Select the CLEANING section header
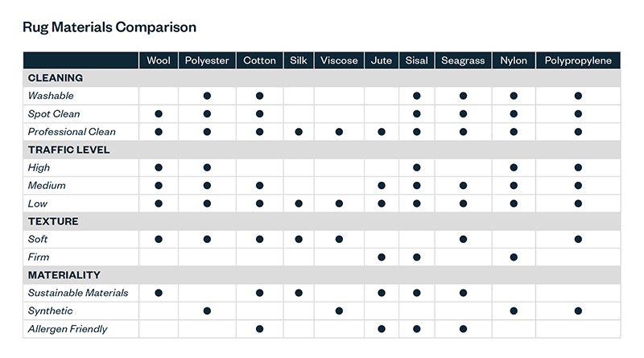The image size is (644, 358). [x=56, y=79]
